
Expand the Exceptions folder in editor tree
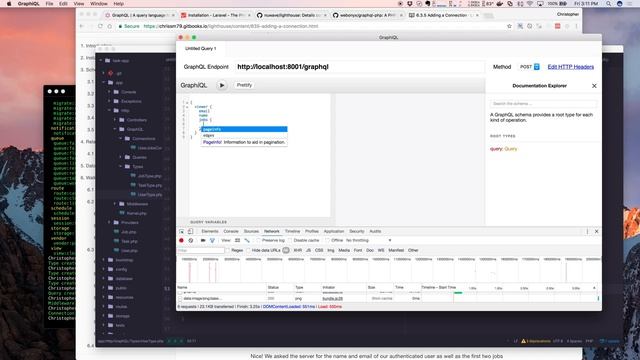click(109, 101)
